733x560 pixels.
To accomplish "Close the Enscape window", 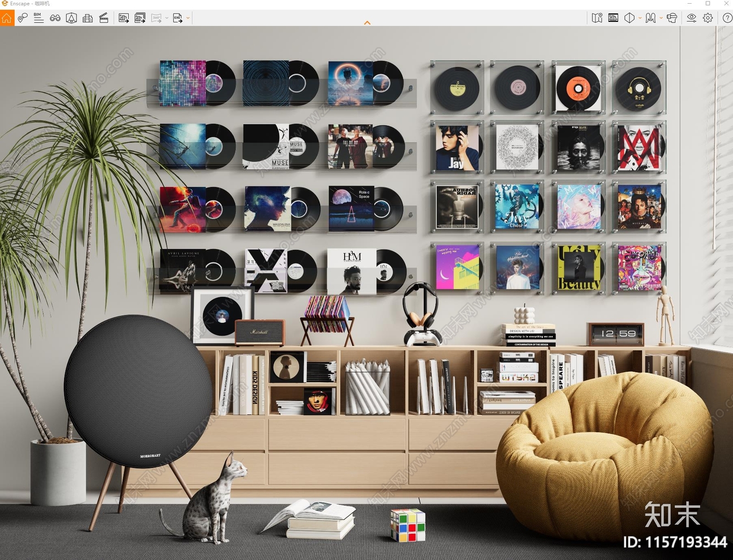I will [726, 3].
